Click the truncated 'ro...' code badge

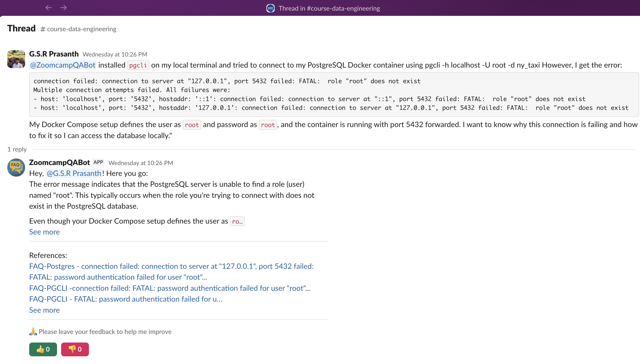(237, 221)
